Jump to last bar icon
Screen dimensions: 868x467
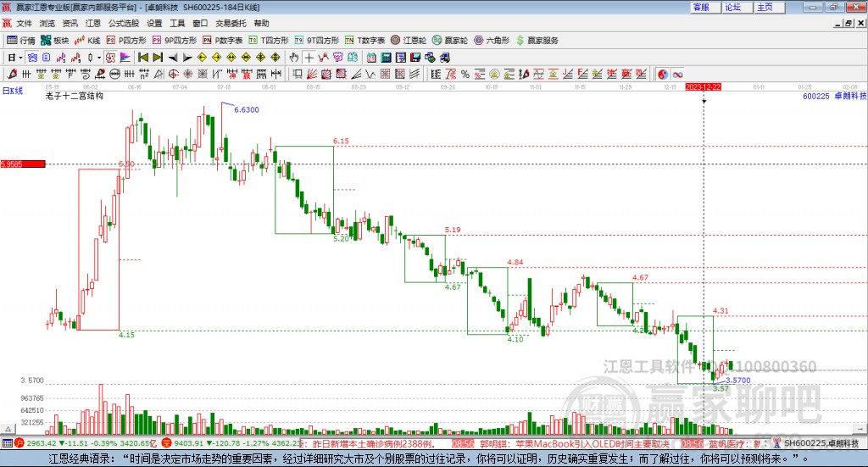point(158,58)
